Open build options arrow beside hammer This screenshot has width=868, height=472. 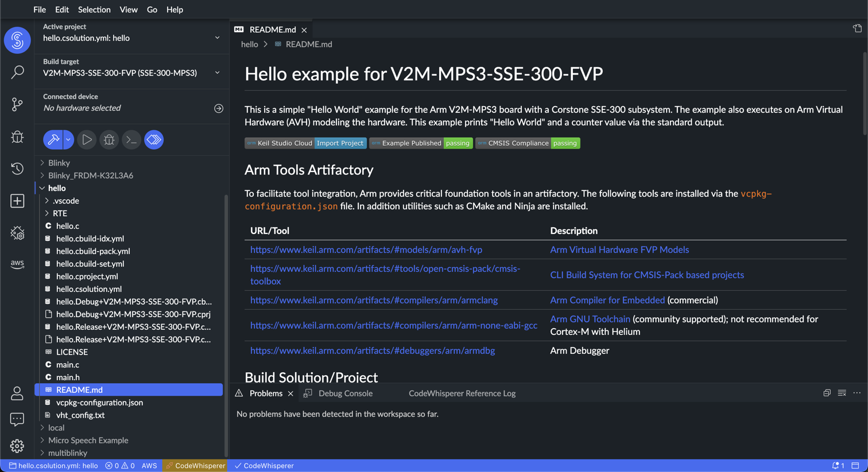pos(68,139)
